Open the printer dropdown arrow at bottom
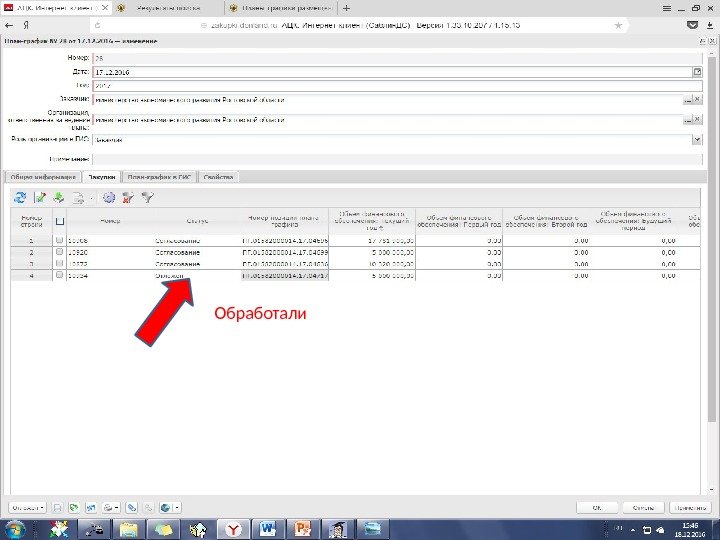The height and width of the screenshot is (540, 720). [117, 507]
